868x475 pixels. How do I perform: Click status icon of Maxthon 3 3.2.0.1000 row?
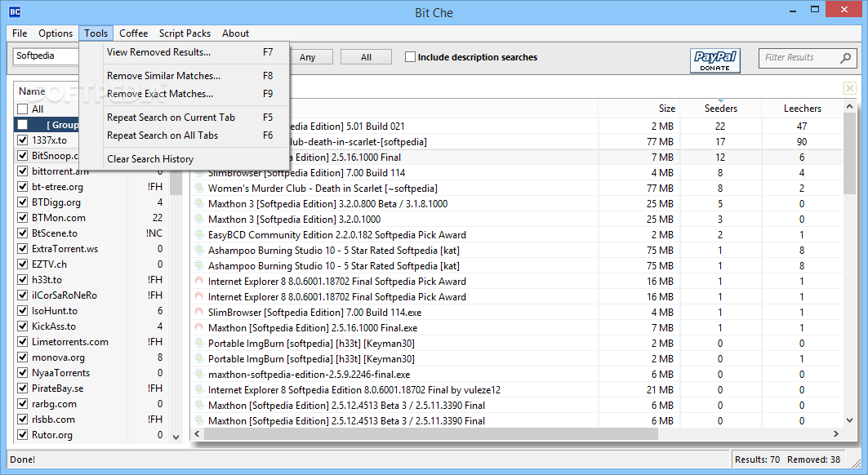click(198, 220)
